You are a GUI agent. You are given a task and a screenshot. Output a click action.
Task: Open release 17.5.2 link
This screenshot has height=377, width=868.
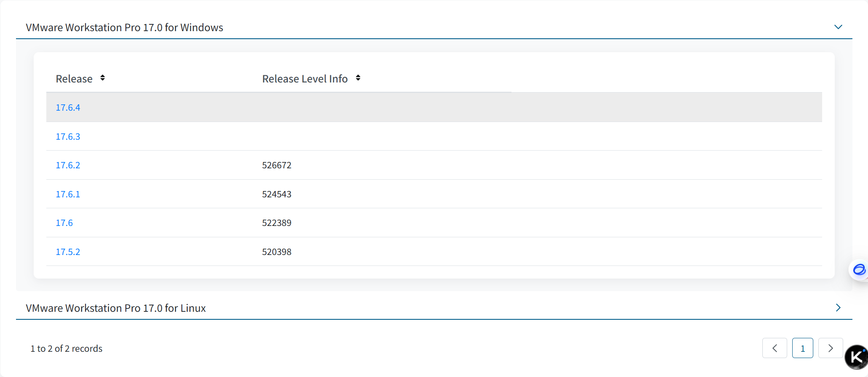pyautogui.click(x=68, y=252)
